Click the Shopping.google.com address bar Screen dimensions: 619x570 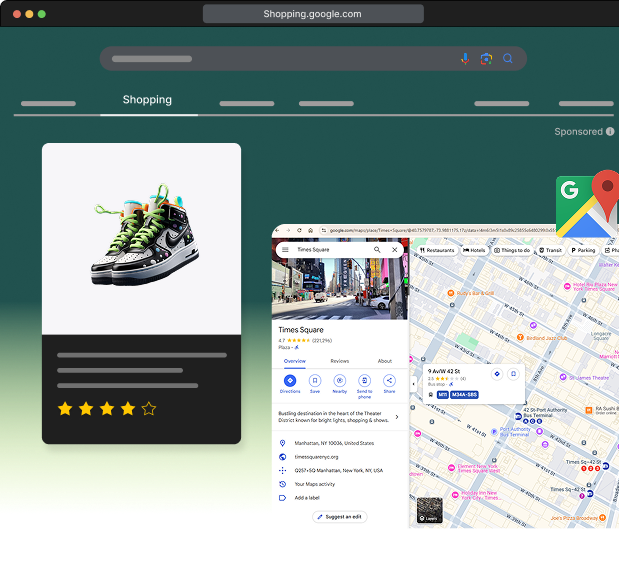(313, 14)
